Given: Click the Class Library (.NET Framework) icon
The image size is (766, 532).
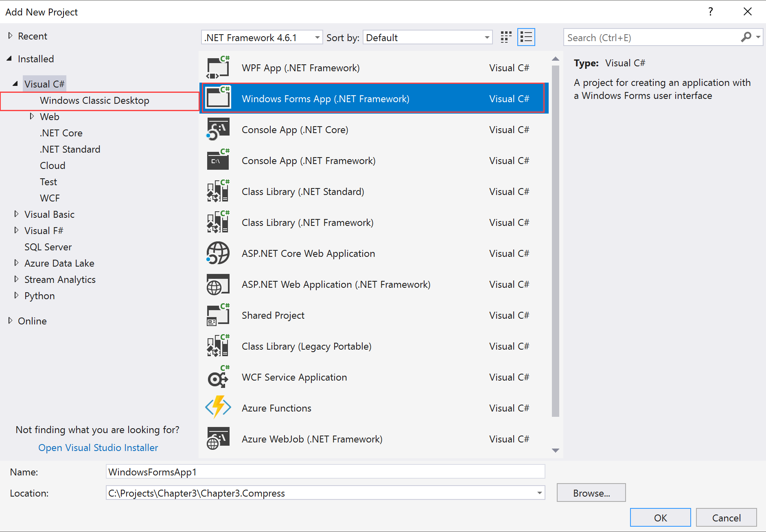Looking at the screenshot, I should (x=218, y=222).
